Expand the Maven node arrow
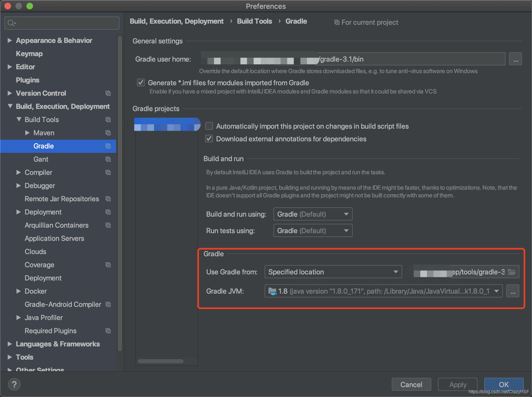Viewport: 532px width, 397px height. (x=27, y=133)
